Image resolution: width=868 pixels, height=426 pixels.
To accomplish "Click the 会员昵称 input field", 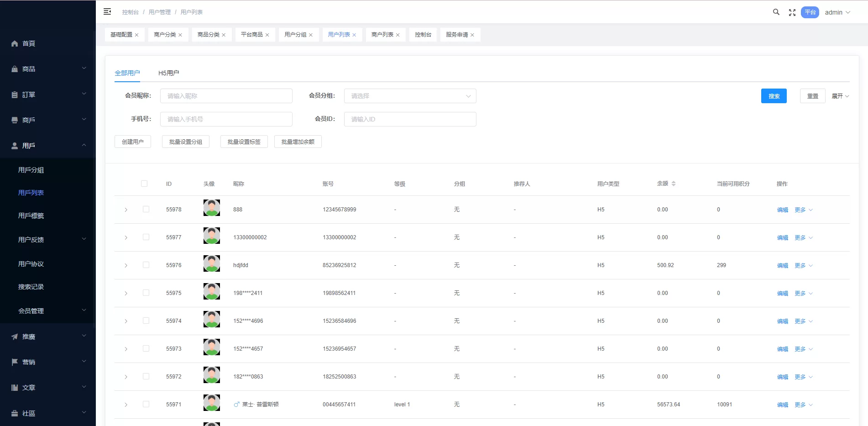I will [226, 96].
